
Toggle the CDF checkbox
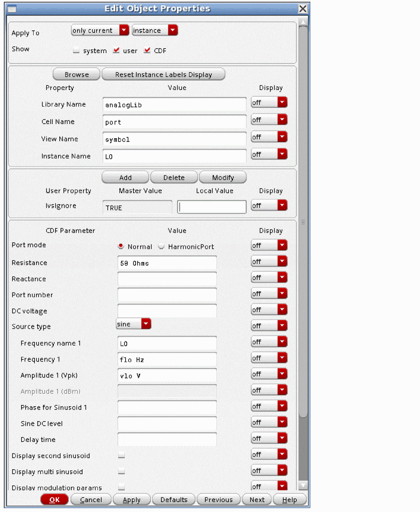coord(147,51)
